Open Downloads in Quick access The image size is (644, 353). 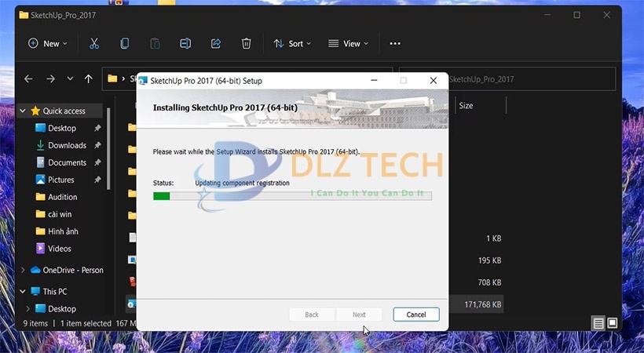click(x=67, y=145)
